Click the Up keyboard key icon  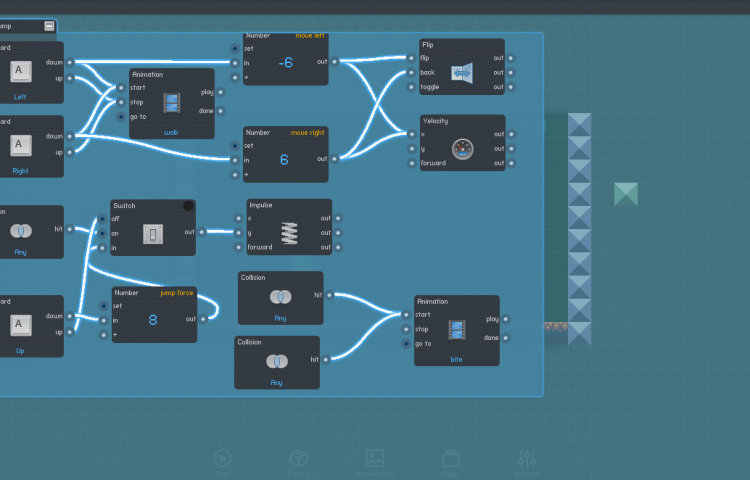click(21, 325)
